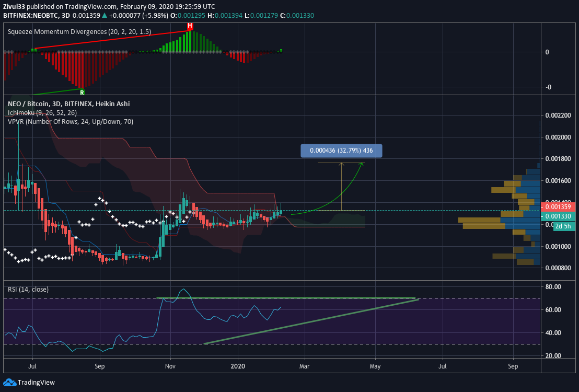Viewport: 579px width, 392px height.
Task: Click the 0.002000 price axis value
Action: click(x=558, y=137)
